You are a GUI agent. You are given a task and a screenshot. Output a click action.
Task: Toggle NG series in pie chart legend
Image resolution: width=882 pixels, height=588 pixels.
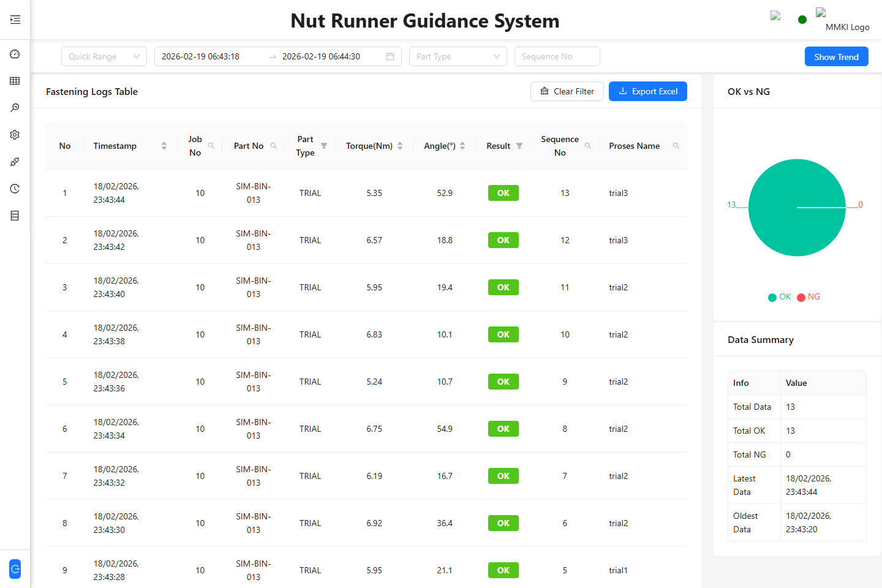point(809,297)
